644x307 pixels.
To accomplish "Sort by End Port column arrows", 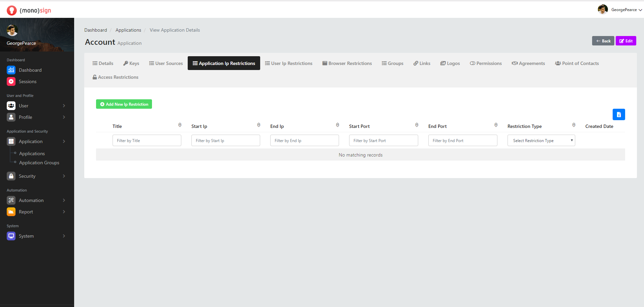I will click(x=496, y=125).
